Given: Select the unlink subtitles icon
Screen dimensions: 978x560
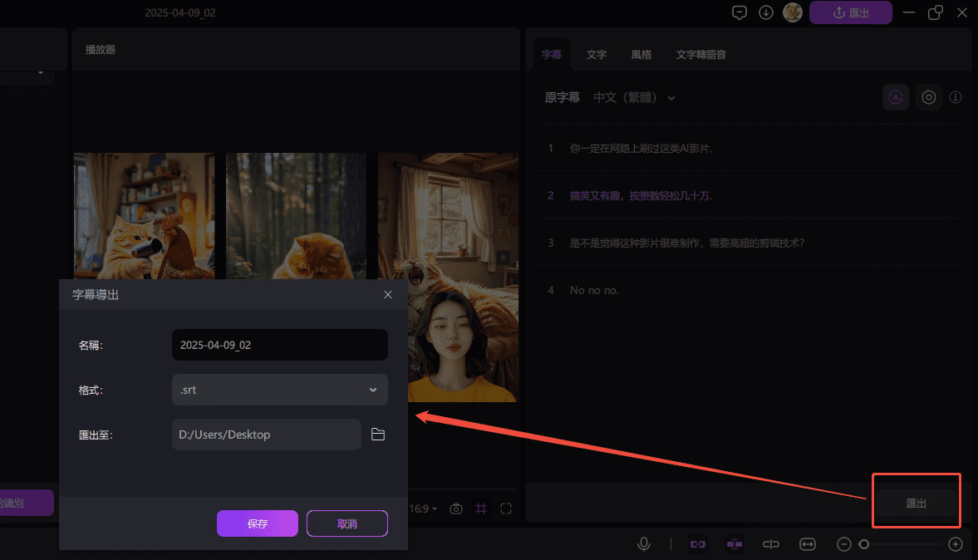Looking at the screenshot, I should tap(770, 544).
